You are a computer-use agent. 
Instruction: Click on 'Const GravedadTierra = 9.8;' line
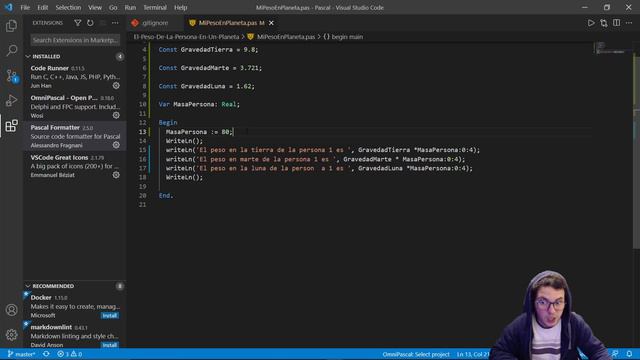(x=208, y=49)
